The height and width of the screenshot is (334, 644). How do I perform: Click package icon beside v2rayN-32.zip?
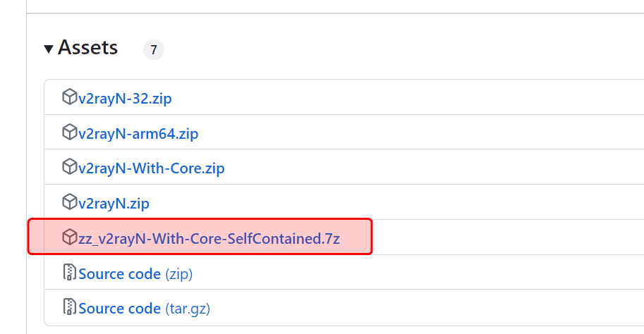(x=69, y=97)
